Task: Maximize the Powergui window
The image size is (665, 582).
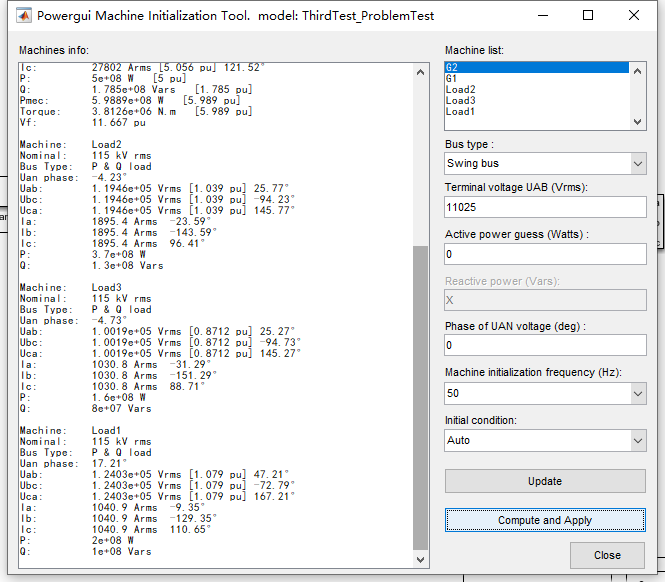Action: (588, 15)
